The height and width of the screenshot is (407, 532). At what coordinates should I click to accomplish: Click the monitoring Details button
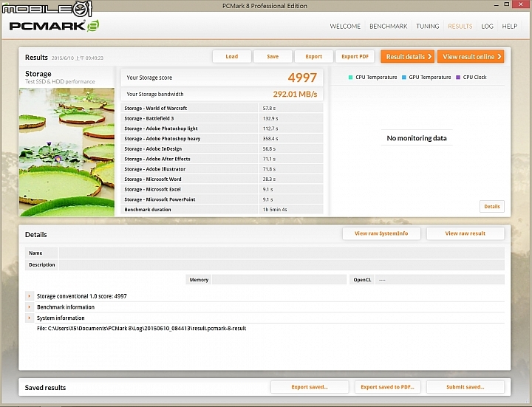(x=492, y=206)
